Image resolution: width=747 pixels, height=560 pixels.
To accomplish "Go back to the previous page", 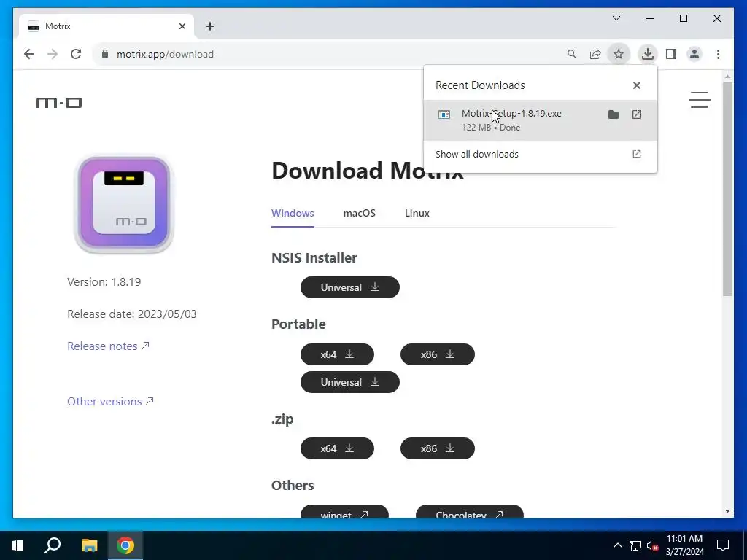I will [29, 54].
